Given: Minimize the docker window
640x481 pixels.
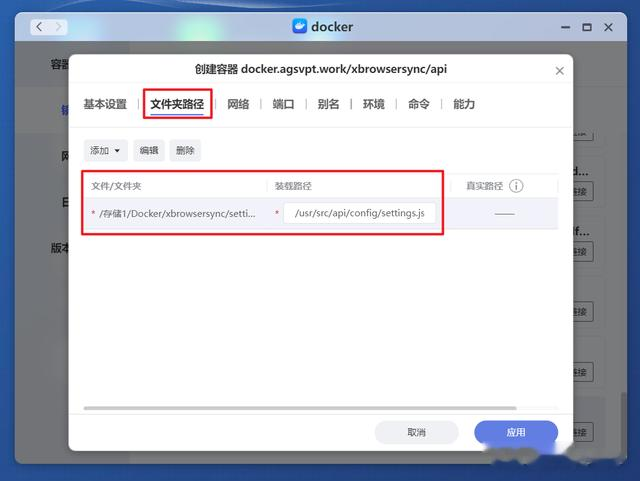Looking at the screenshot, I should coord(565,27).
